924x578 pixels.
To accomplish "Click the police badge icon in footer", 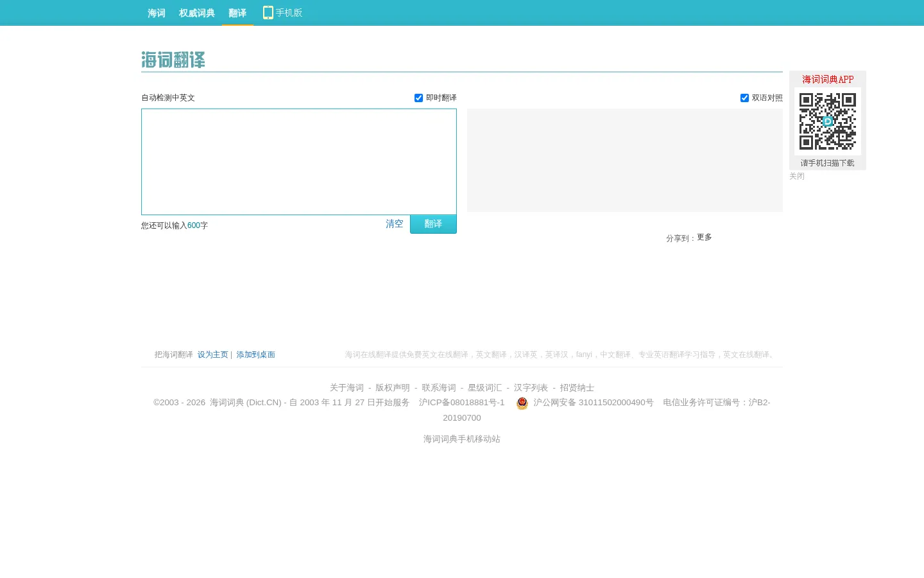I will point(522,403).
